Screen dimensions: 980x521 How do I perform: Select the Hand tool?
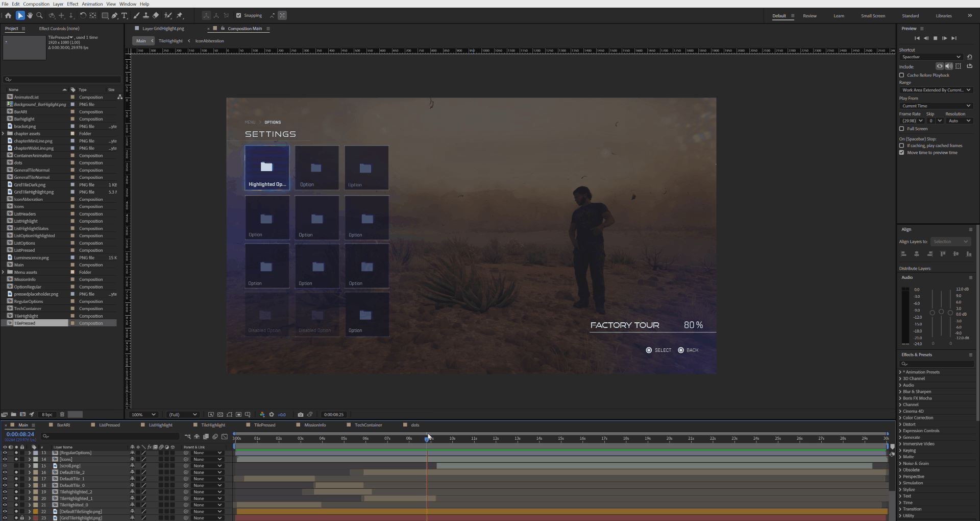tap(30, 15)
